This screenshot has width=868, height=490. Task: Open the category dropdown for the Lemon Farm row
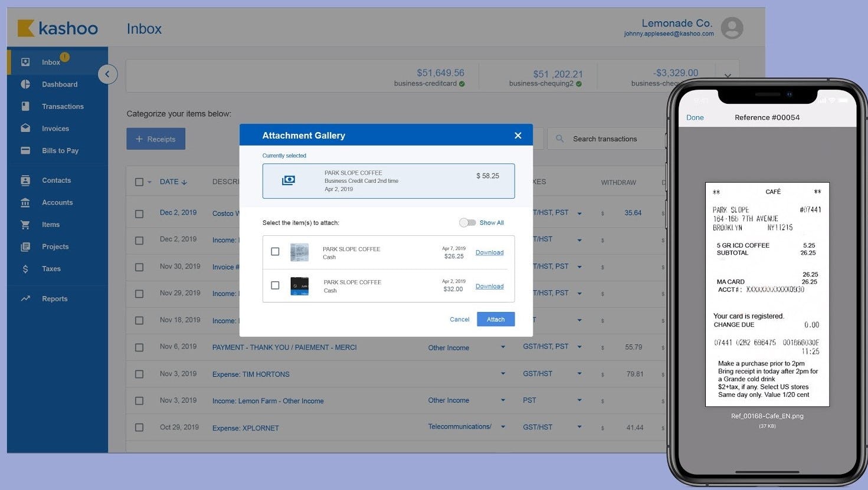[x=503, y=400]
